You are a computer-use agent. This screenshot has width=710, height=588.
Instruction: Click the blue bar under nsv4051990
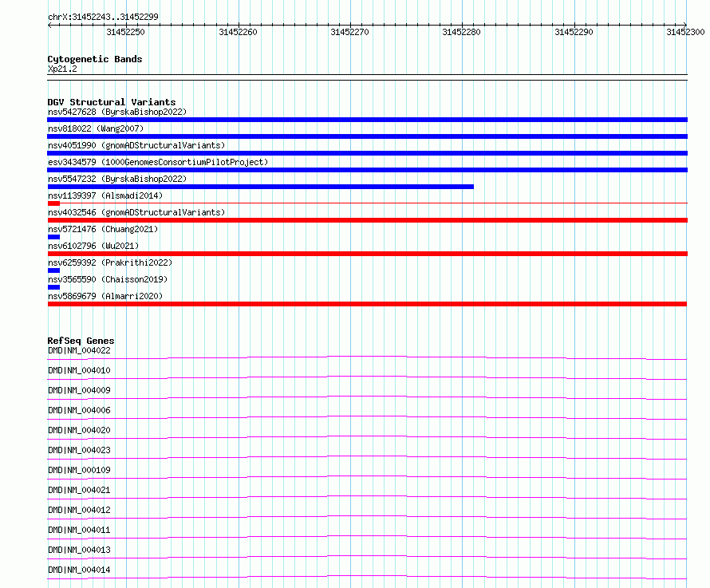tap(367, 153)
